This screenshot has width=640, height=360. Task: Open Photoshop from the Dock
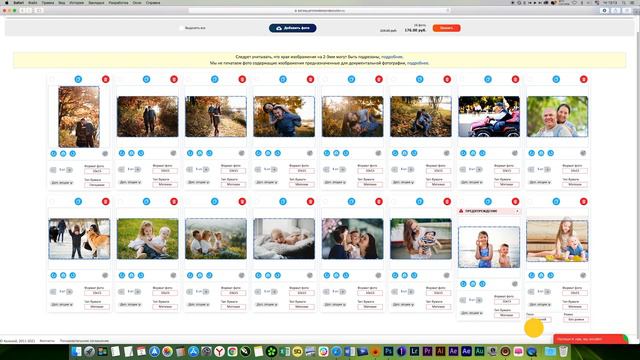coord(388,351)
